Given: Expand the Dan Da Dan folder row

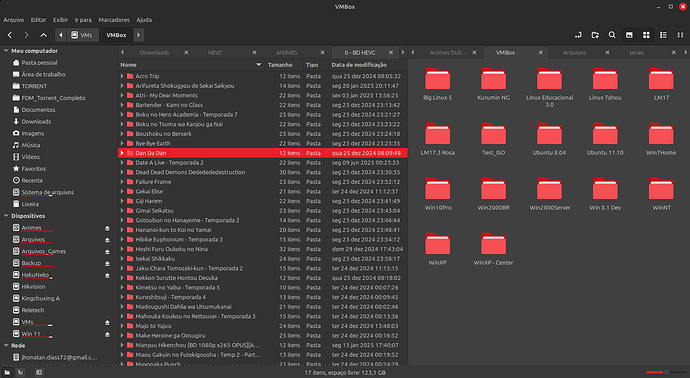Looking at the screenshot, I should tap(122, 153).
